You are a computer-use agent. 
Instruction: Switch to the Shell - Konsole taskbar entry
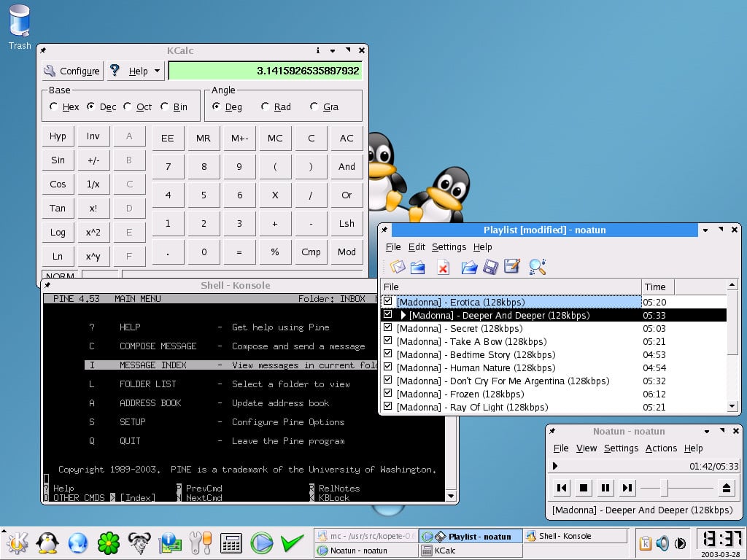(576, 536)
